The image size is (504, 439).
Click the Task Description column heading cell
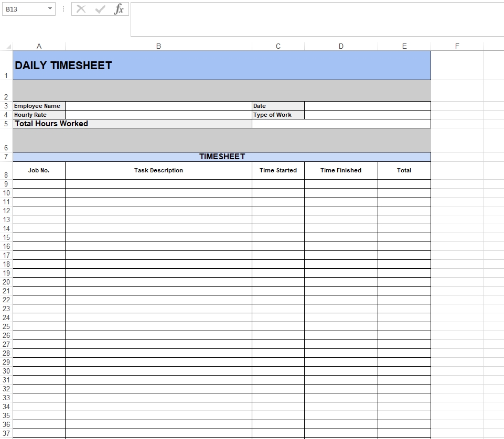(158, 170)
